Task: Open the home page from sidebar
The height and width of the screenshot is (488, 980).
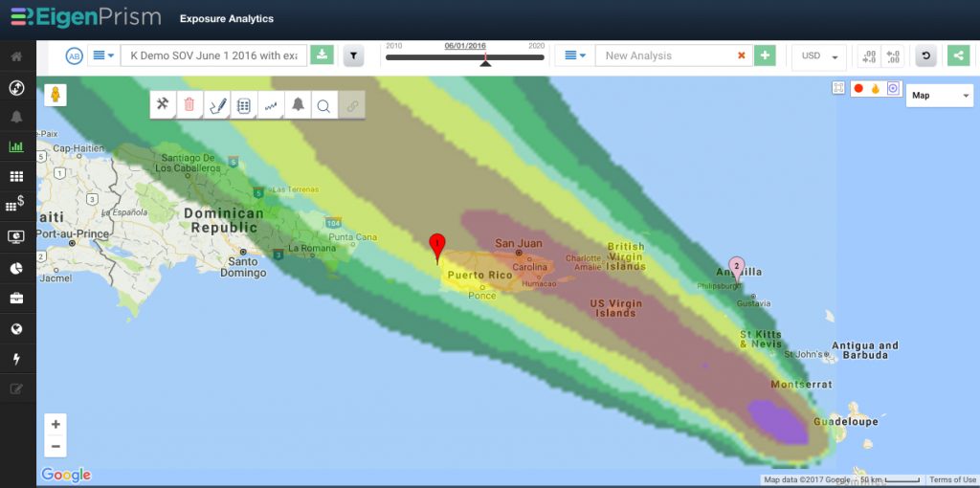Action: tap(17, 56)
